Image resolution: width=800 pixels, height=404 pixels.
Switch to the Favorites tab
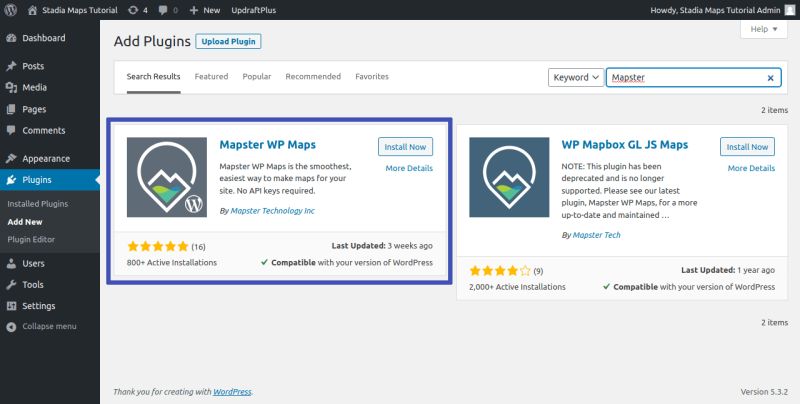[372, 77]
